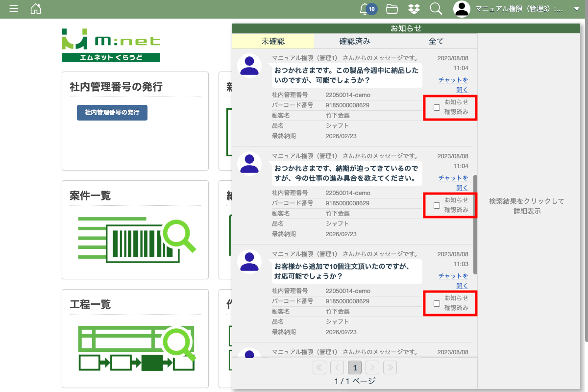Switch to the 確認済み tab
588x392 pixels.
[355, 42]
